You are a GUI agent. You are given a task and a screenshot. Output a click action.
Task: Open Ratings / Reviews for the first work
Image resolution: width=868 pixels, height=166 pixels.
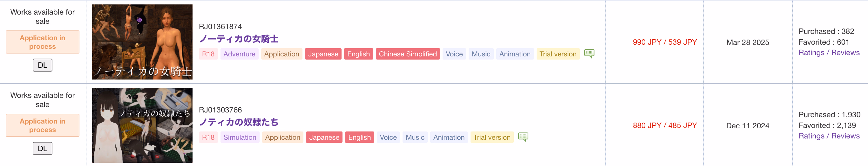829,53
